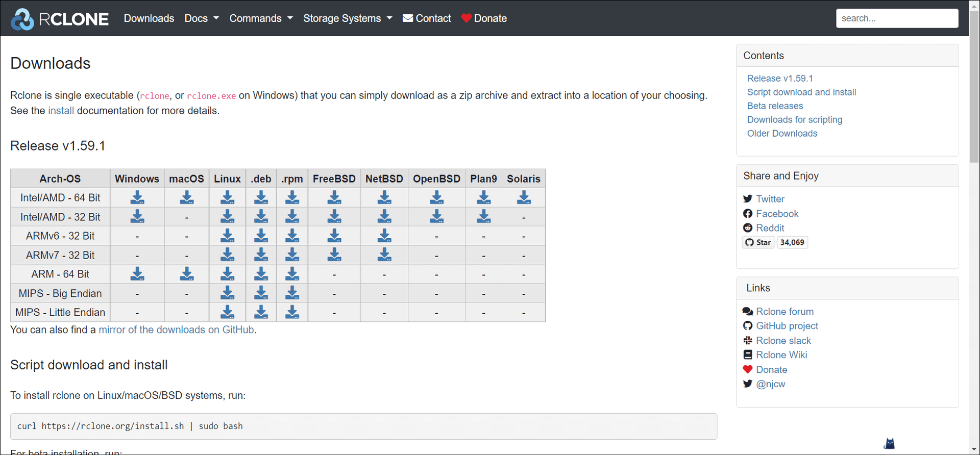This screenshot has height=455, width=980.
Task: Share the page on Facebook
Action: 777,214
